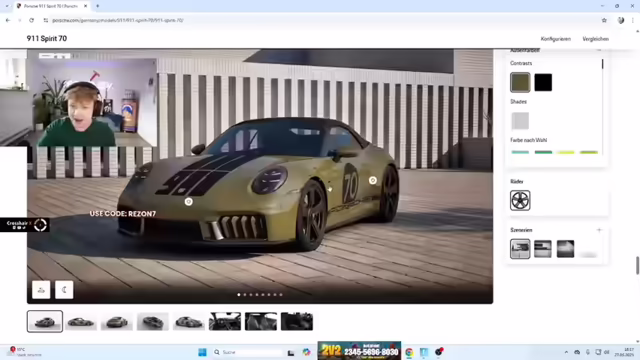Collapse the Außenfarben section
This screenshot has height=360, width=640.
[x=599, y=50]
